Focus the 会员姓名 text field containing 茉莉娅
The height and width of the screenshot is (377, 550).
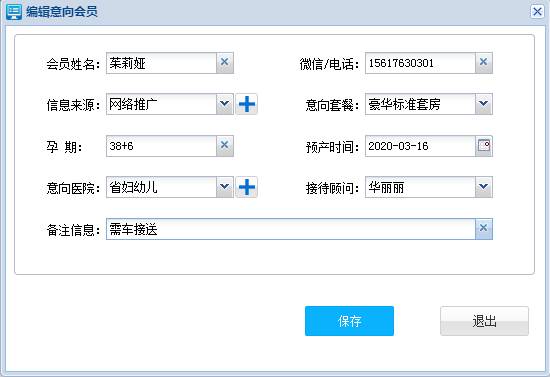pyautogui.click(x=161, y=63)
